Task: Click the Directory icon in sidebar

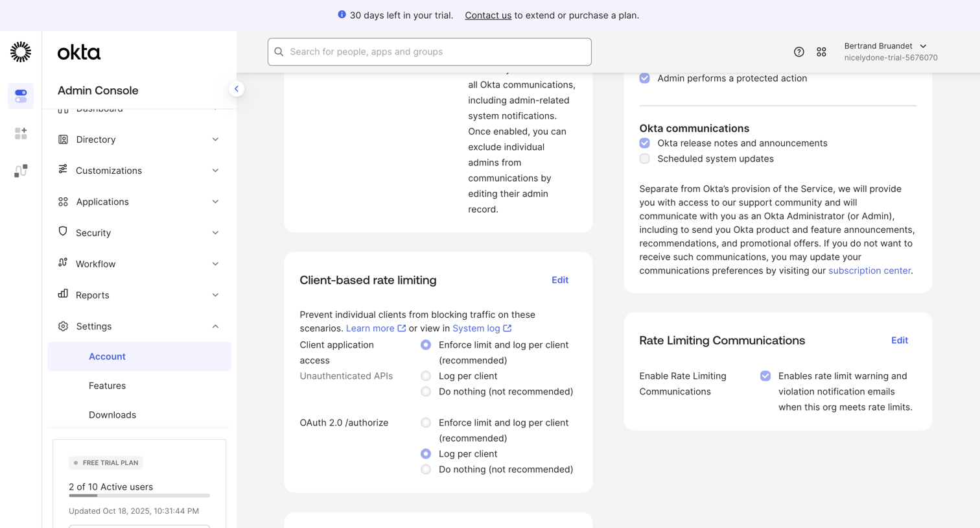Action: [x=63, y=139]
